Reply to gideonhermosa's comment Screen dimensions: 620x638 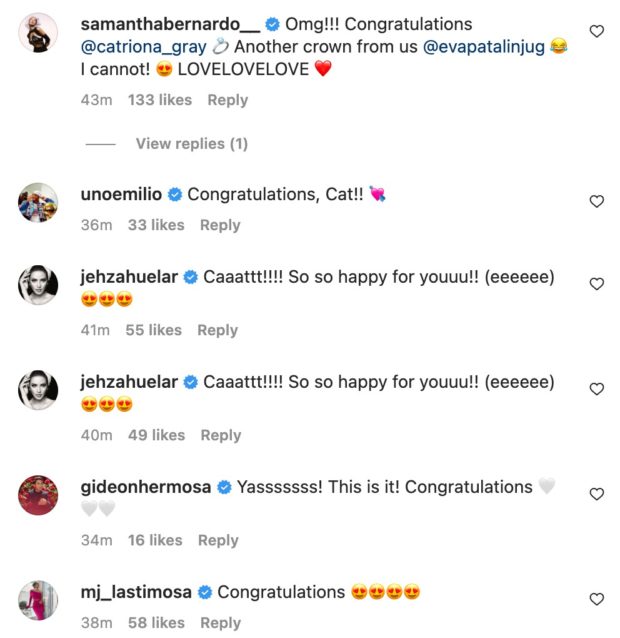217,540
